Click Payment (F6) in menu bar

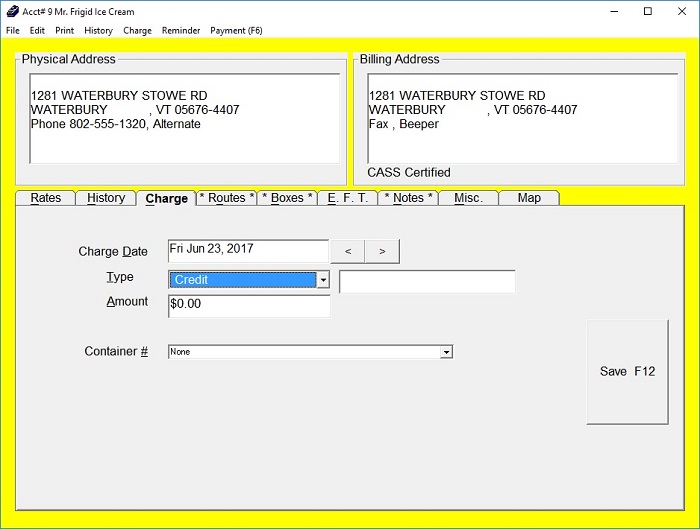(236, 31)
